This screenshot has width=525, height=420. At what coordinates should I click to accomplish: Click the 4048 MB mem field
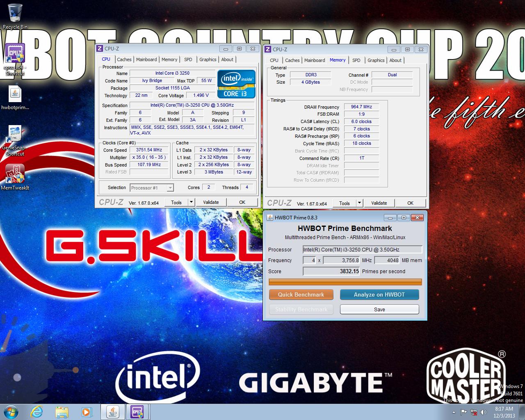coord(387,260)
